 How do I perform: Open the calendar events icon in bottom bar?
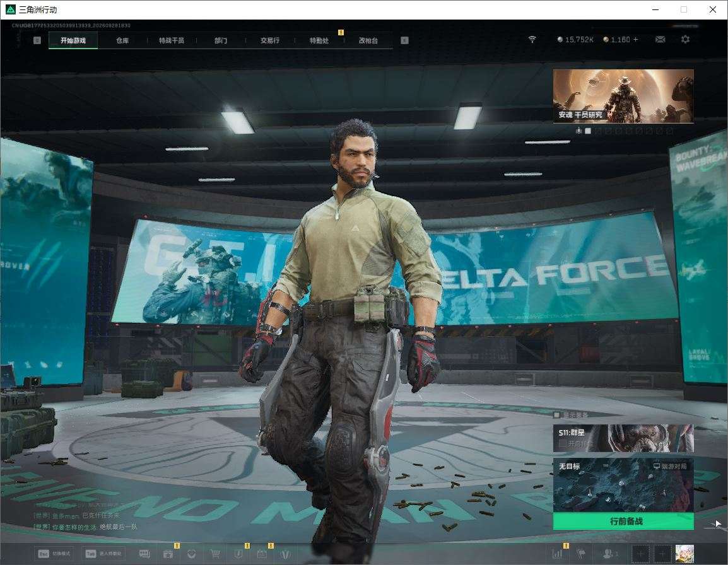coord(262,554)
